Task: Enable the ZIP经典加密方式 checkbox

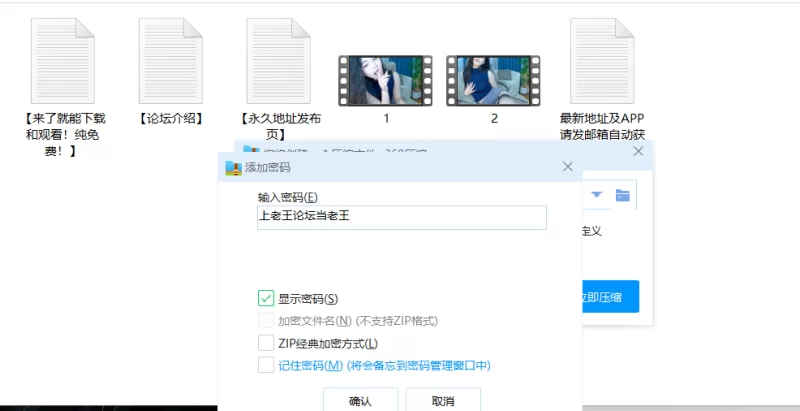Action: [266, 343]
